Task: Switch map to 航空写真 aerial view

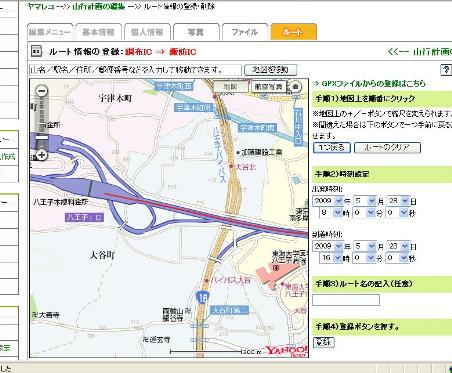Action: pyautogui.click(x=269, y=87)
